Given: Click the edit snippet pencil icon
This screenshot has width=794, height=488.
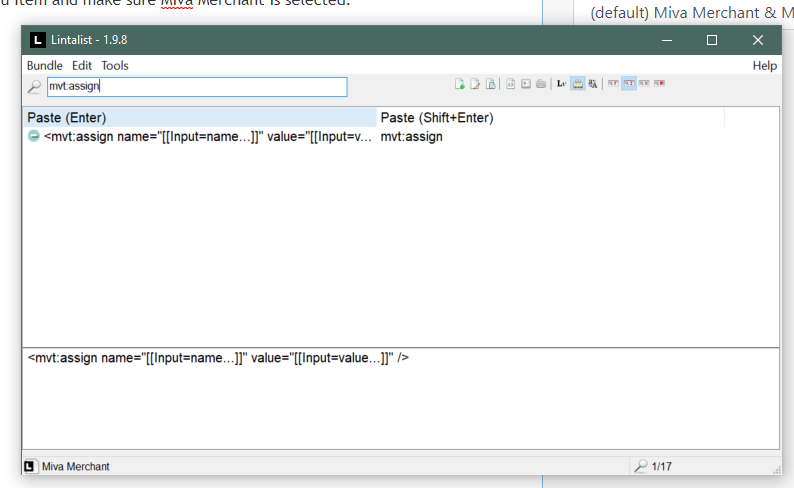Looking at the screenshot, I should (476, 84).
